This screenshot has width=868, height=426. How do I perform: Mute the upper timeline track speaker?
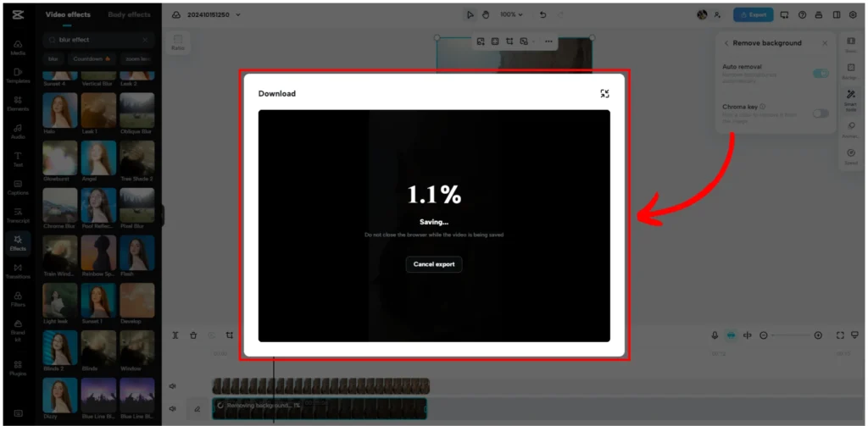[x=173, y=386]
